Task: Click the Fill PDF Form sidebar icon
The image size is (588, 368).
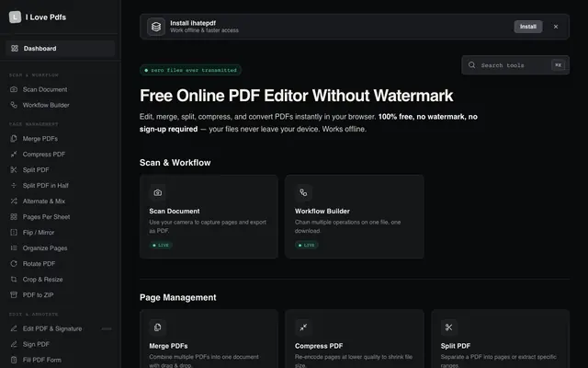Action: (14, 360)
